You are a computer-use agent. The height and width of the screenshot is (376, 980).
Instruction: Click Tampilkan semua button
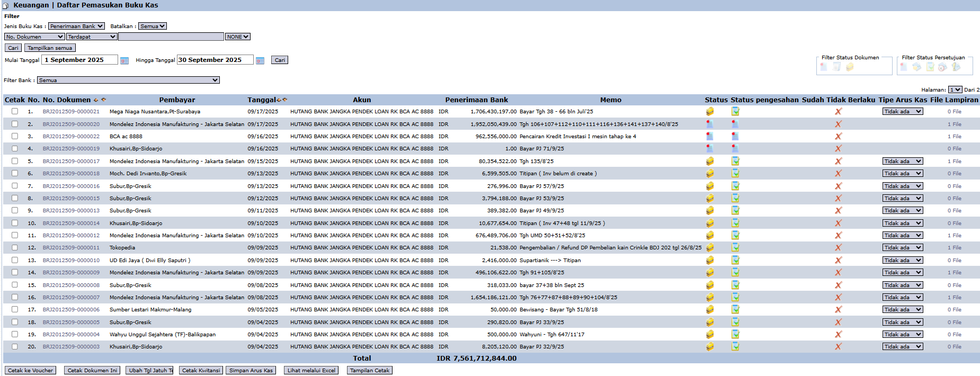[x=50, y=48]
